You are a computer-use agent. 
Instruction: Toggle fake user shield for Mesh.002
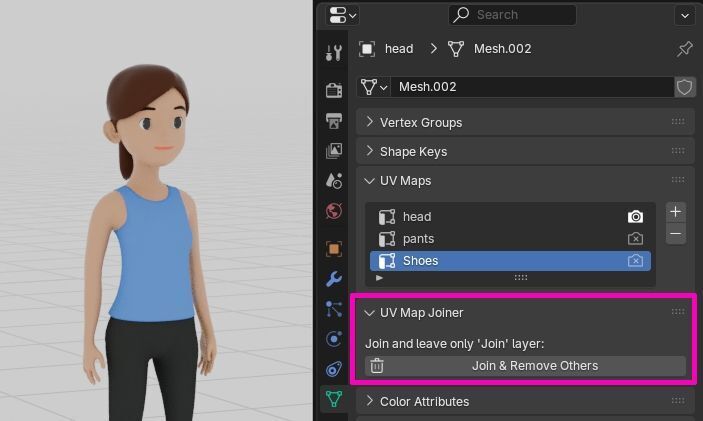click(x=685, y=87)
